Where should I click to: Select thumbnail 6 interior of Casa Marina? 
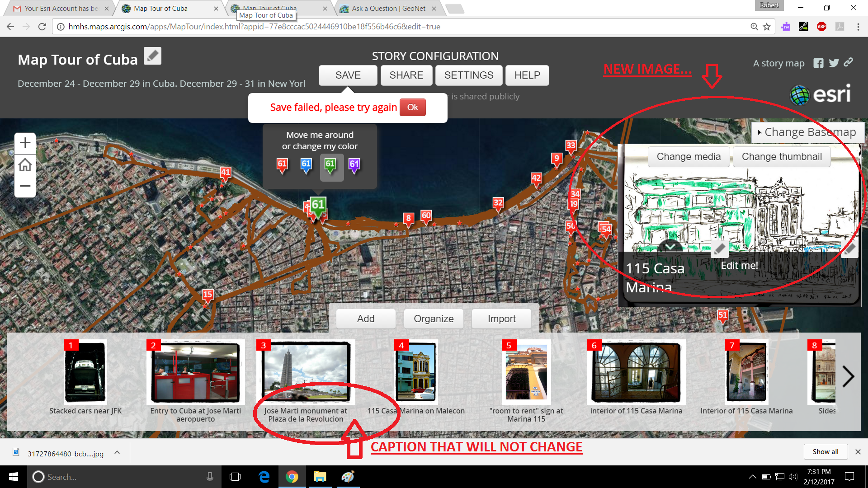(x=637, y=371)
